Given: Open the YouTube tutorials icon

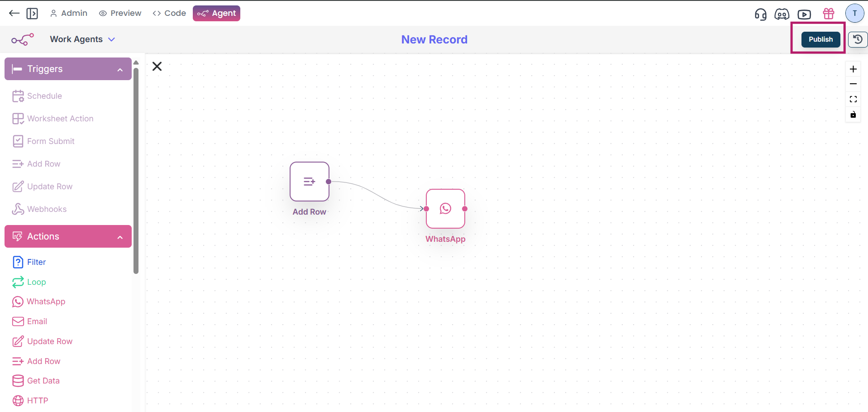Looking at the screenshot, I should pos(804,14).
